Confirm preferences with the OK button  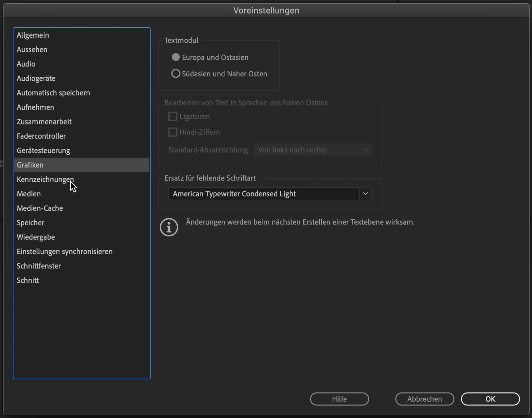[490, 399]
